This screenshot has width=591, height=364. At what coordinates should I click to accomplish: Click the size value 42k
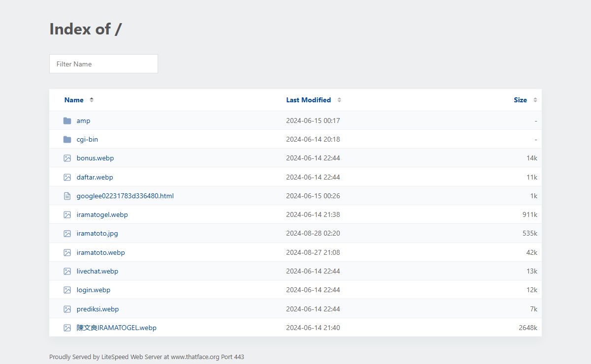tap(531, 252)
